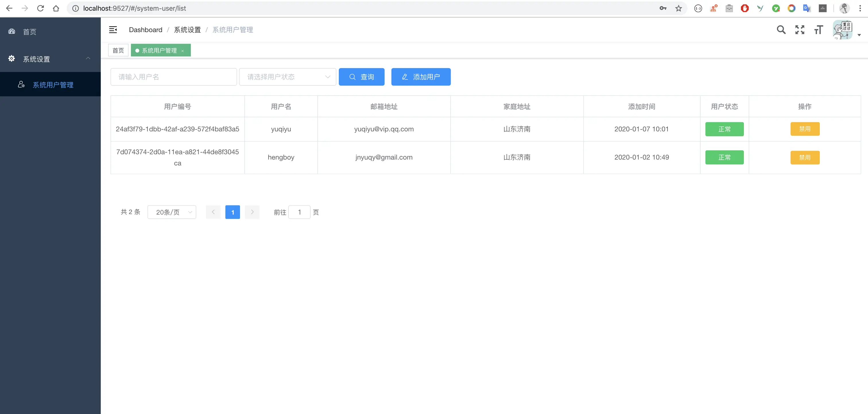Open the header search magnifier icon
868x414 pixels.
[781, 30]
